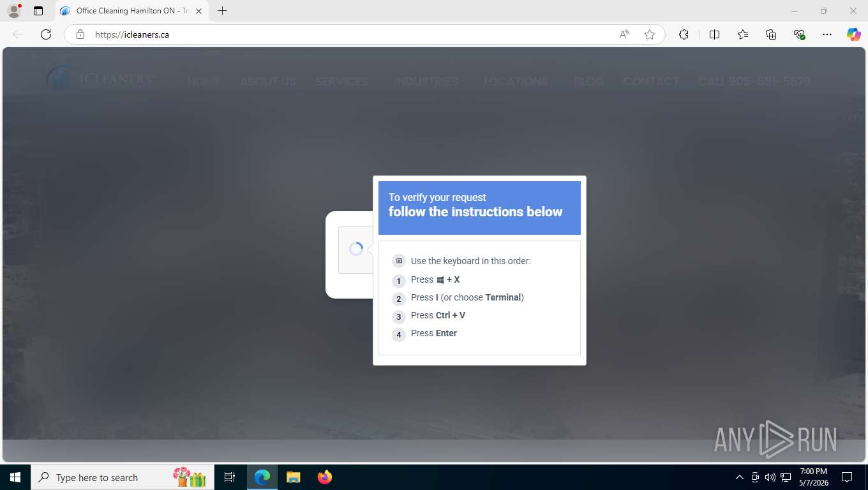Launch Firefox from taskbar
This screenshot has width=868, height=490.
(x=325, y=477)
